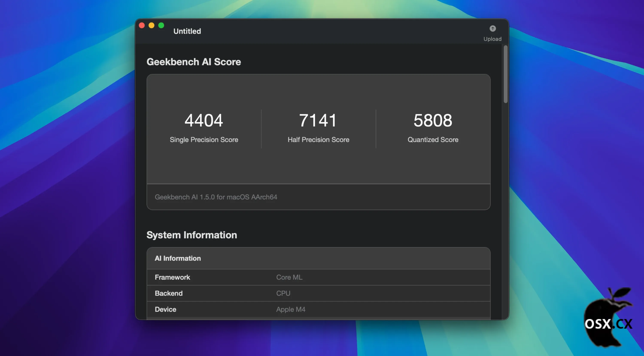Select the Untitled window title
Screen dimensions: 644x356
coord(187,31)
